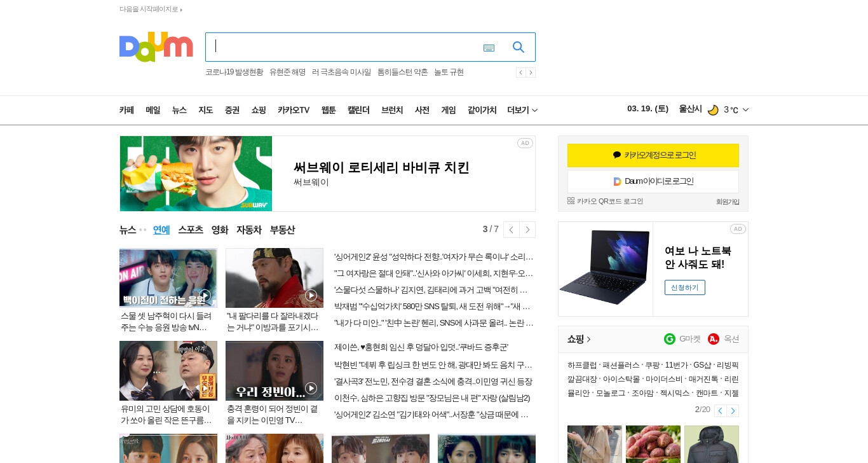Open the 뉴스 menu item in navigation bar

click(x=179, y=110)
